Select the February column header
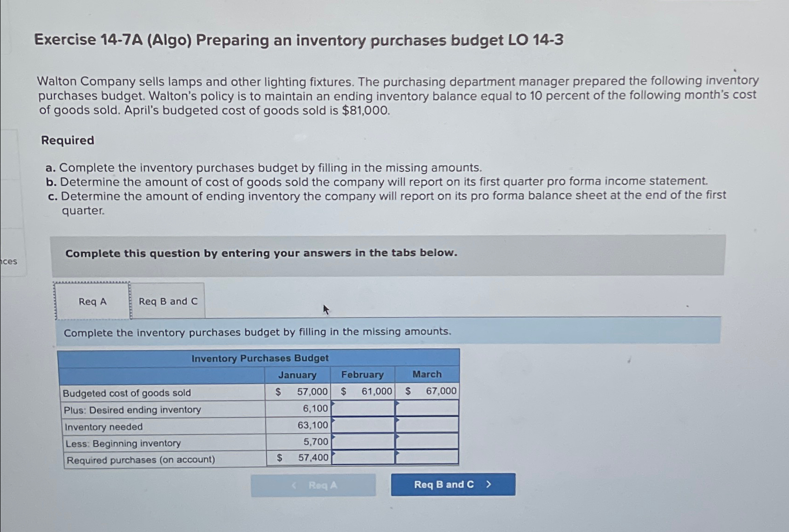789x532 pixels. point(363,375)
